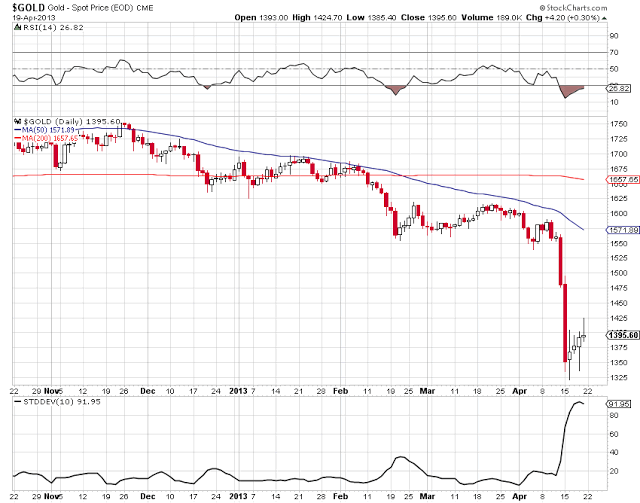The image size is (640, 503).
Task: Click the blue MA(50) legend line marker
Action: coord(18,130)
